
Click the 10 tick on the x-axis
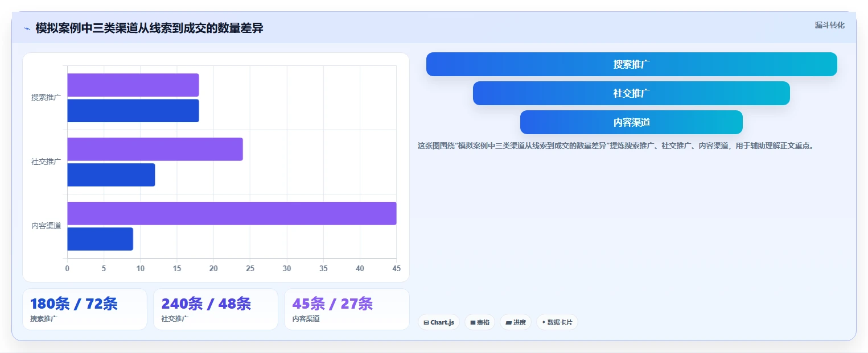(141, 268)
